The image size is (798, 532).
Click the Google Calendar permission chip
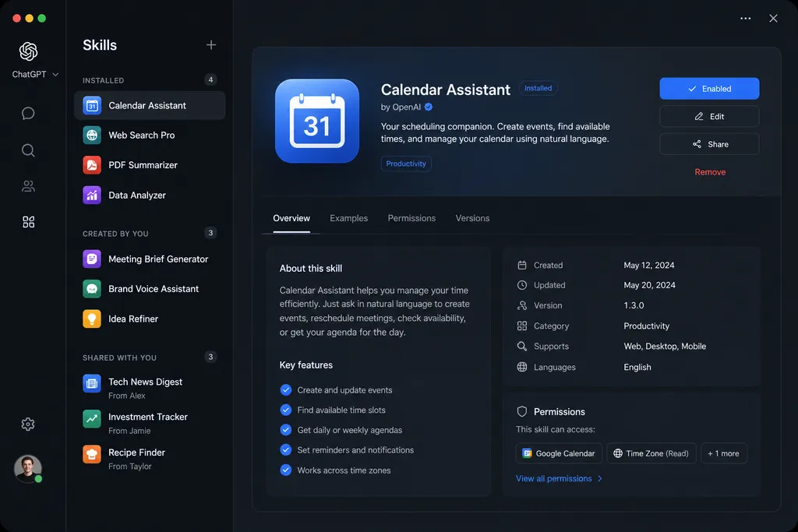point(559,453)
